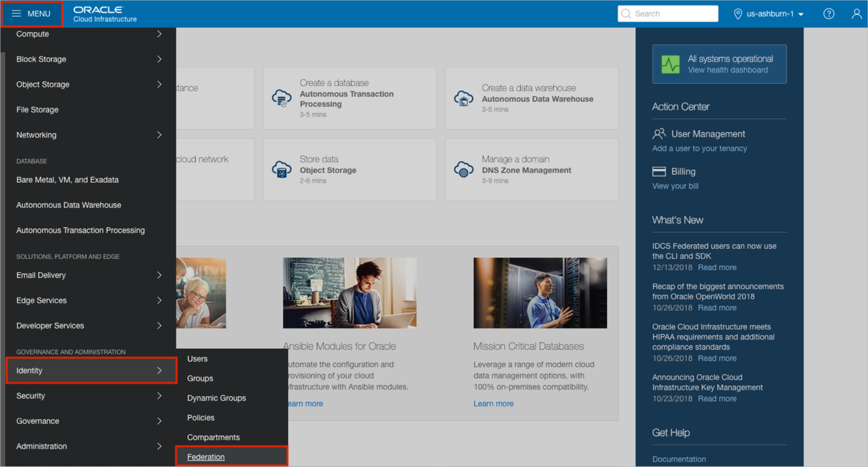Click the green system health status icon
This screenshot has width=868, height=467.
point(671,64)
